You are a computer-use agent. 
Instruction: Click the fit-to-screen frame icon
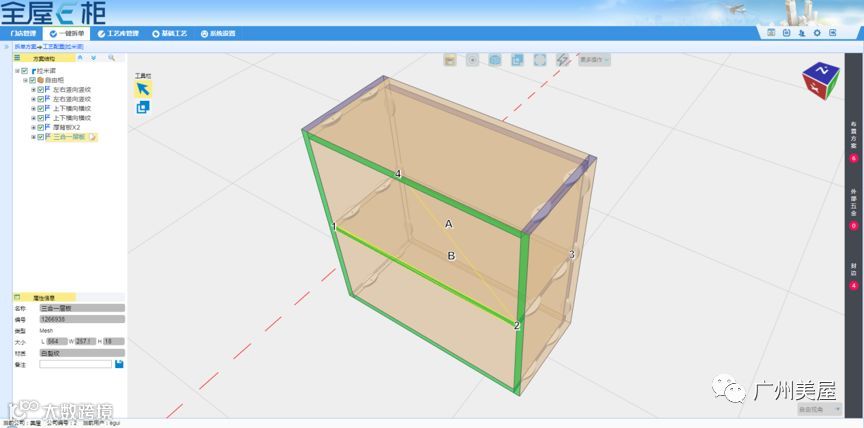(x=539, y=60)
